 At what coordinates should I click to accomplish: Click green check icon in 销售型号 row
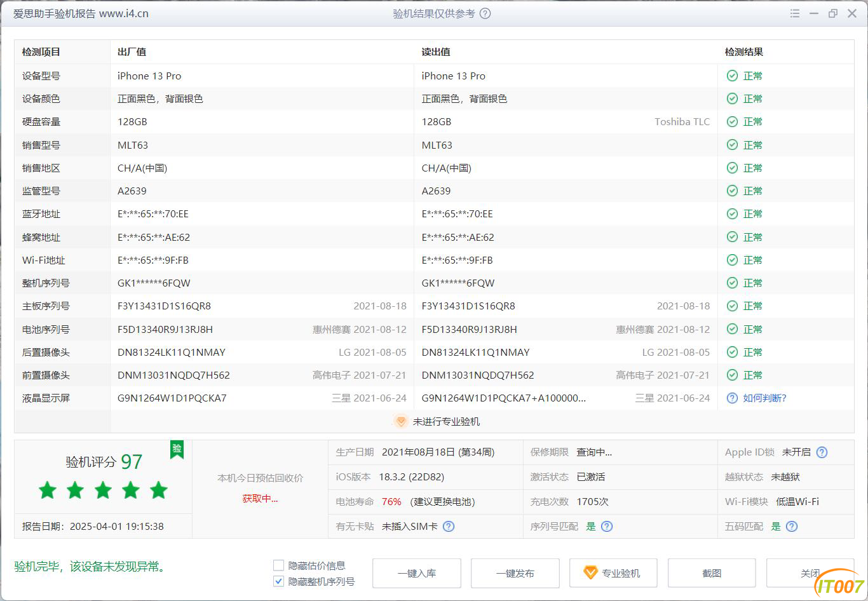[732, 145]
